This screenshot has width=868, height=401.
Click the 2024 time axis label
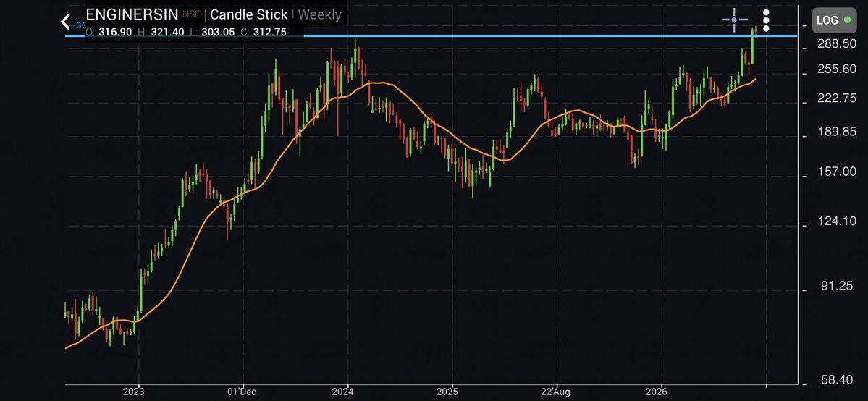[342, 392]
